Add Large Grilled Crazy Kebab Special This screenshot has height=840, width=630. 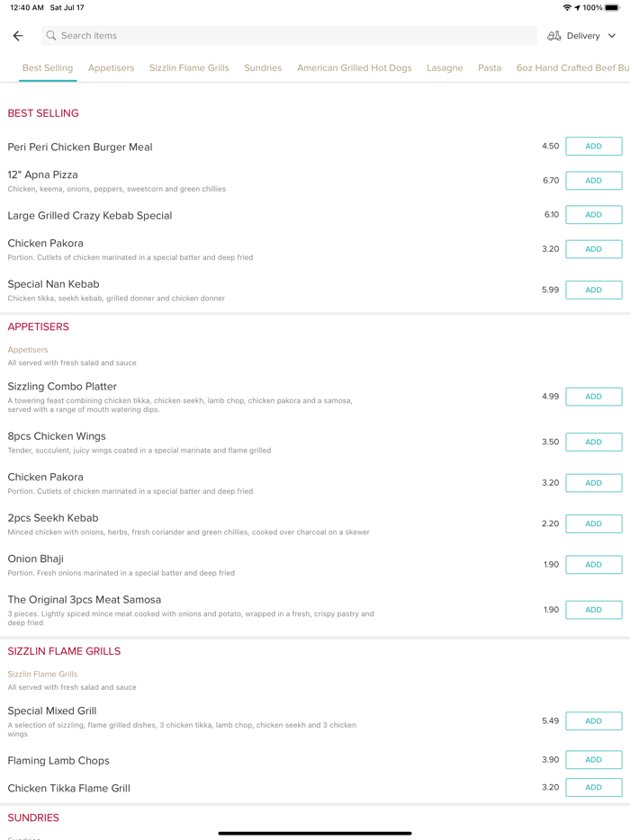click(x=593, y=215)
